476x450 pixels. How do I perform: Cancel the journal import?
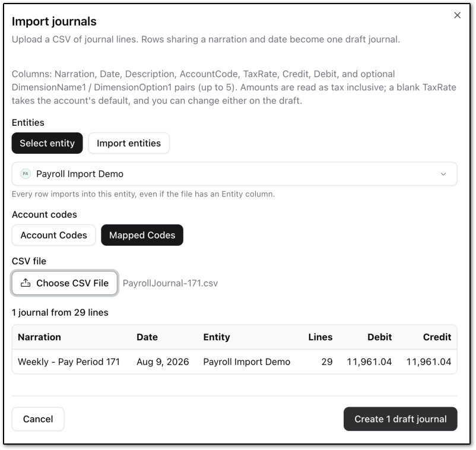(38, 419)
